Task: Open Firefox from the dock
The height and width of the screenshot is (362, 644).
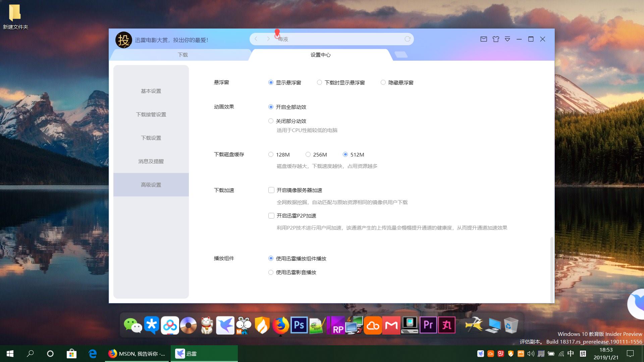Action: click(x=280, y=325)
